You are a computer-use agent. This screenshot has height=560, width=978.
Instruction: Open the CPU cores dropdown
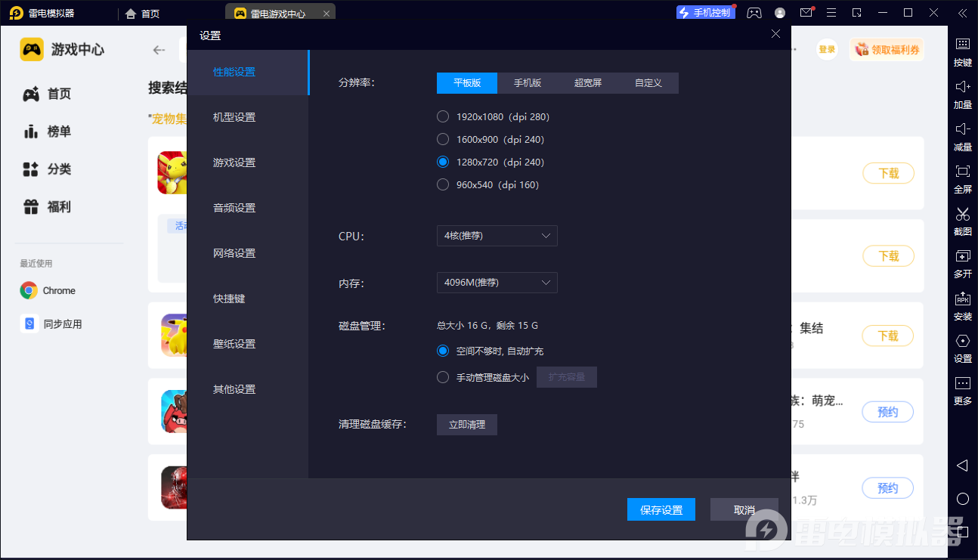497,236
